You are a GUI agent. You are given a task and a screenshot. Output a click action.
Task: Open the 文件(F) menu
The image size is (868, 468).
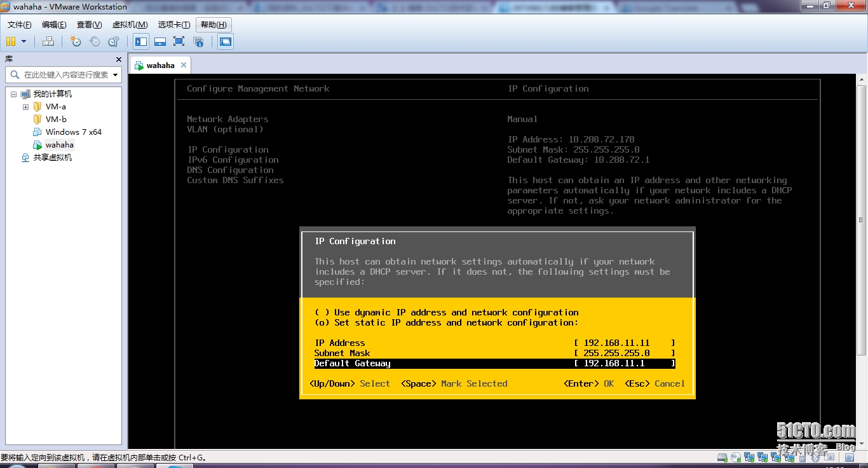20,25
